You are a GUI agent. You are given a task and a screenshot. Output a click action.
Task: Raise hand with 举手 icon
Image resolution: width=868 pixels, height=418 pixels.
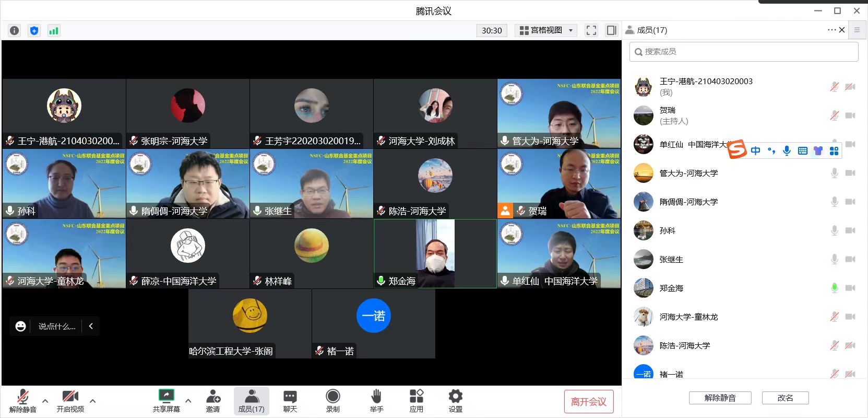376,401
